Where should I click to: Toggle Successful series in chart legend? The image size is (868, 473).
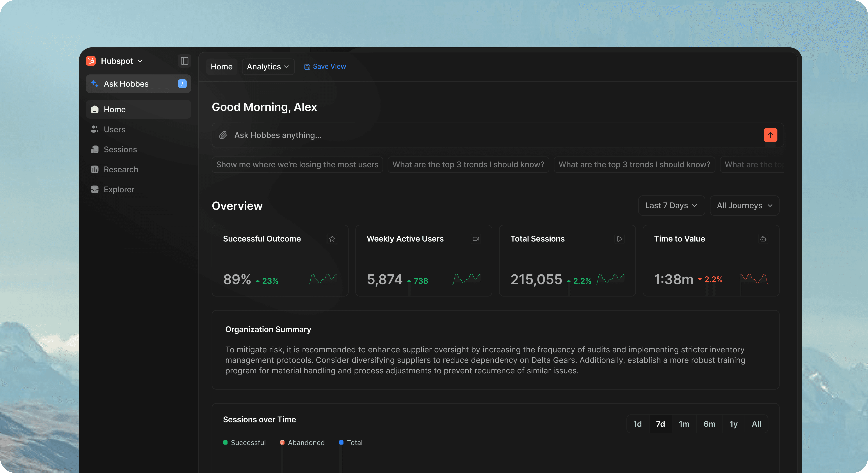coord(244,442)
